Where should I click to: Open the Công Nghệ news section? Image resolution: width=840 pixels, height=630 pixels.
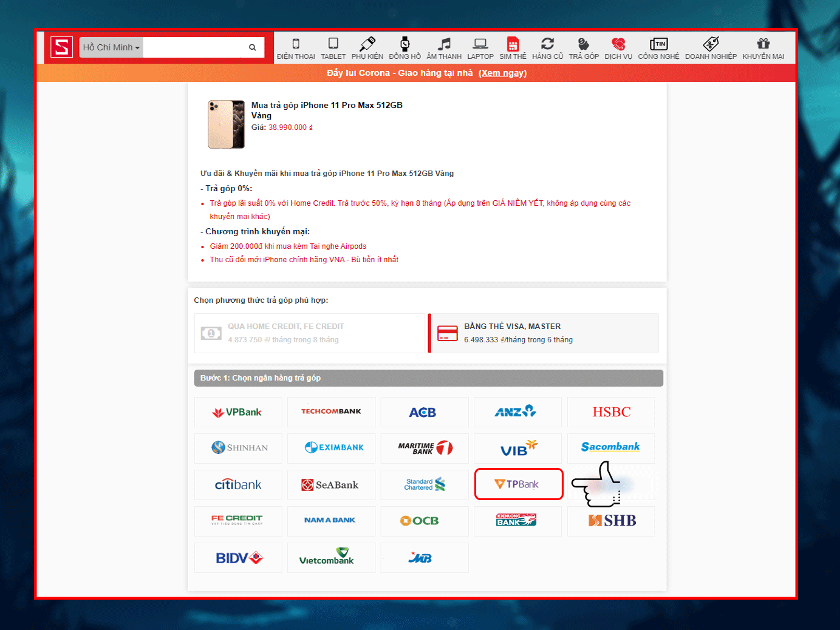[x=659, y=49]
